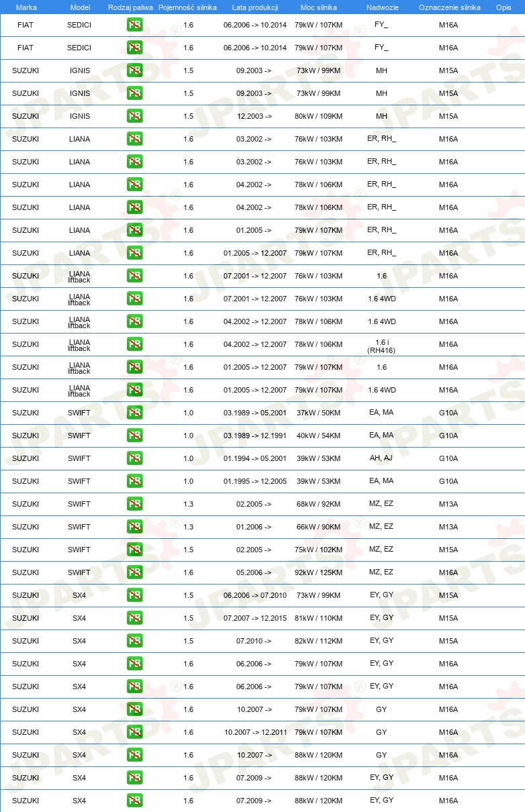Click the fuel icon in the SWIFT AH, AJ row
Viewport: 525px width, 812px height.
134,458
